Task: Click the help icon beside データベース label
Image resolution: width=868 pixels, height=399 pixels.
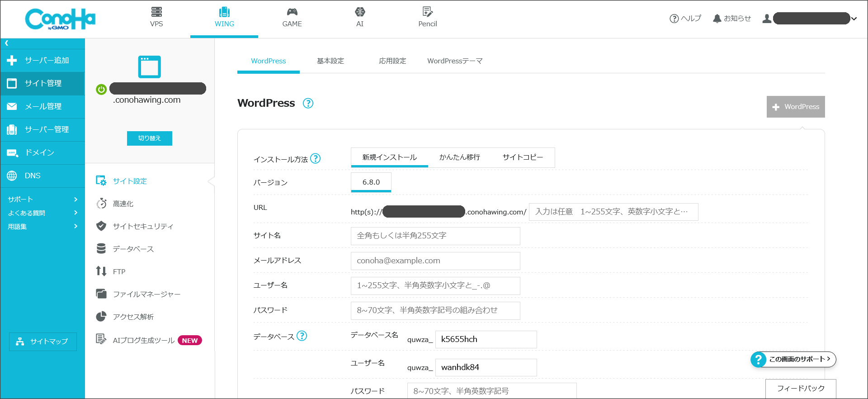Action: click(302, 336)
